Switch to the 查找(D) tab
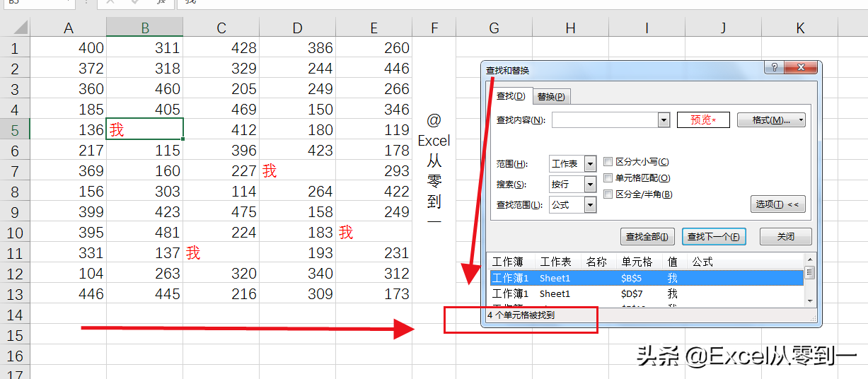Screen dimensions: 868x379 (x=511, y=96)
